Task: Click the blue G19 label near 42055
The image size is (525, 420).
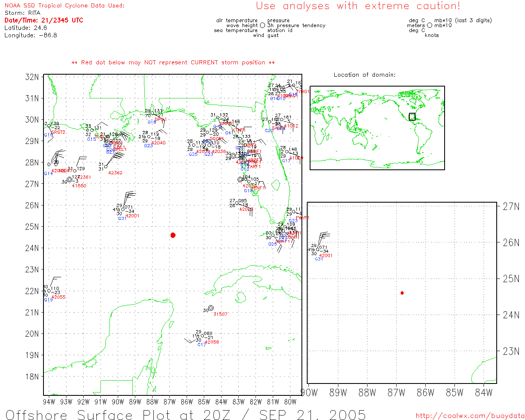Action: point(48,300)
